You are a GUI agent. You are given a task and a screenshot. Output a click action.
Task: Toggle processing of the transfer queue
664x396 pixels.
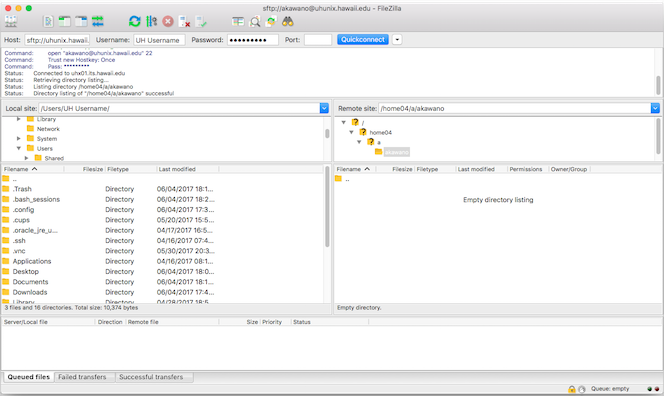tap(151, 21)
